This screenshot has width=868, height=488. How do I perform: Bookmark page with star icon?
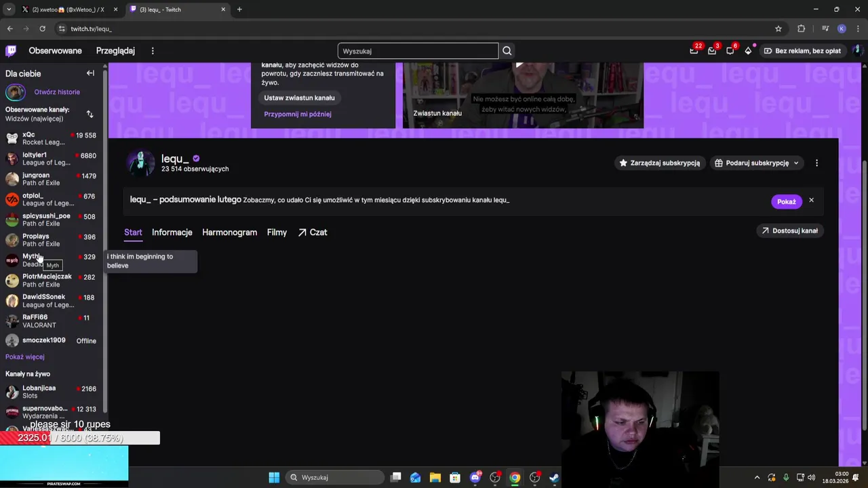[778, 28]
